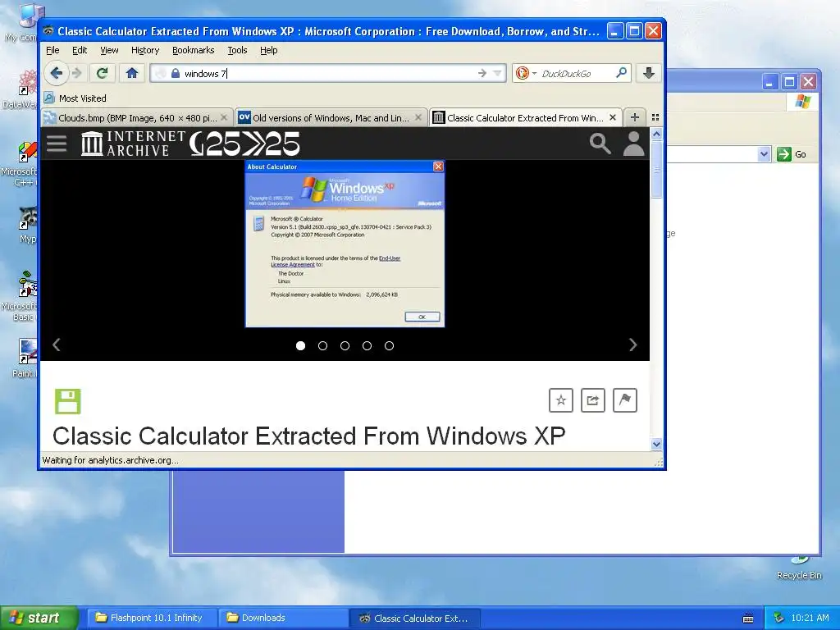Switch to Downloads taskbar window

point(283,618)
